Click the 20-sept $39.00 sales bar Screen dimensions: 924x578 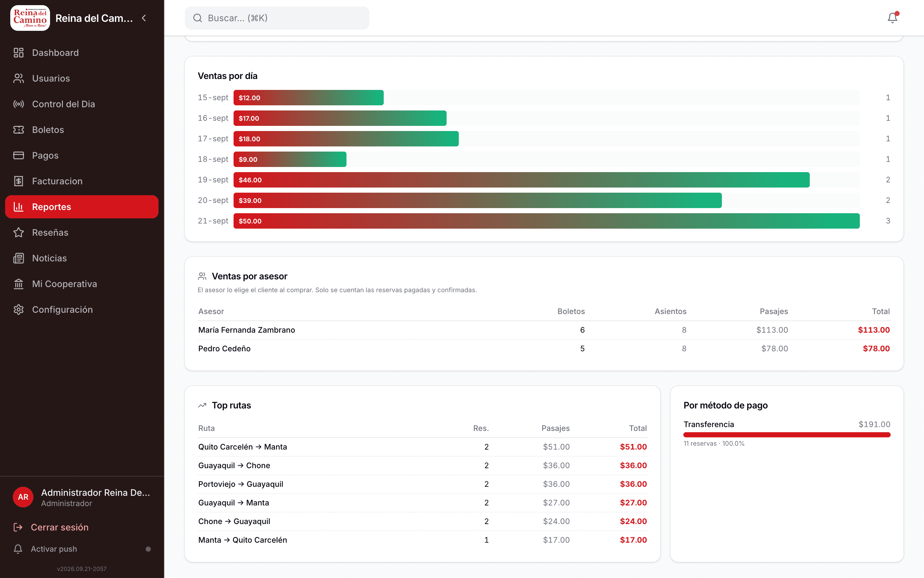pos(478,200)
